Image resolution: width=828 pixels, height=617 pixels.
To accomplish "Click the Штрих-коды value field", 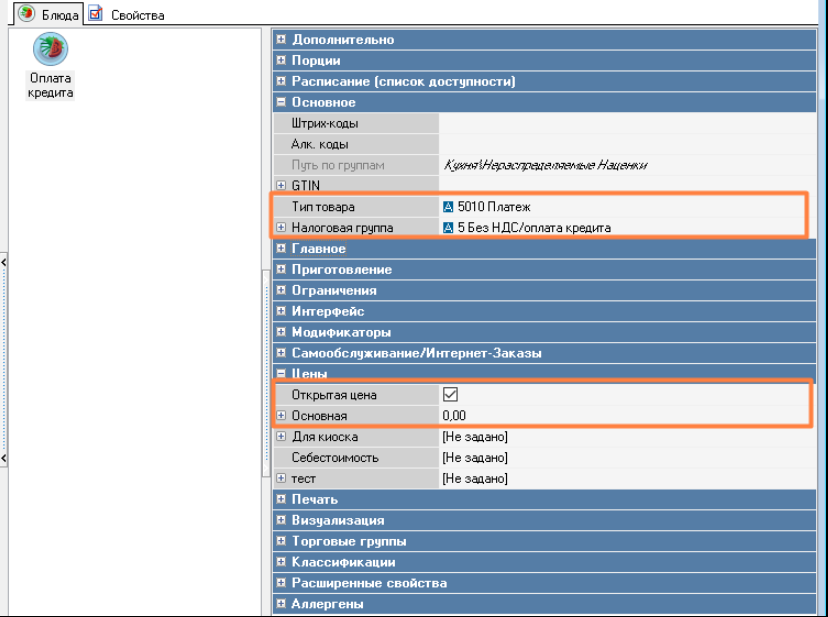I will coord(620,124).
